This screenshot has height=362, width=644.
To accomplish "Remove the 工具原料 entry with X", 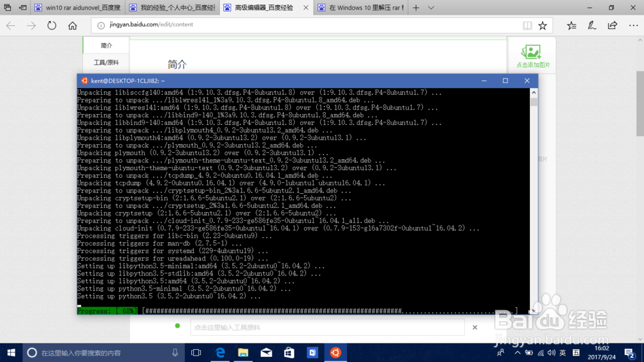I will 475,327.
